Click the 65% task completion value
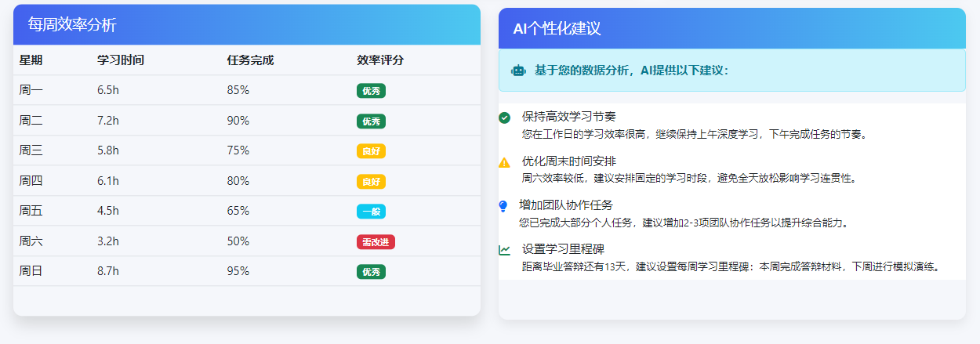The width and height of the screenshot is (980, 344). pos(238,212)
